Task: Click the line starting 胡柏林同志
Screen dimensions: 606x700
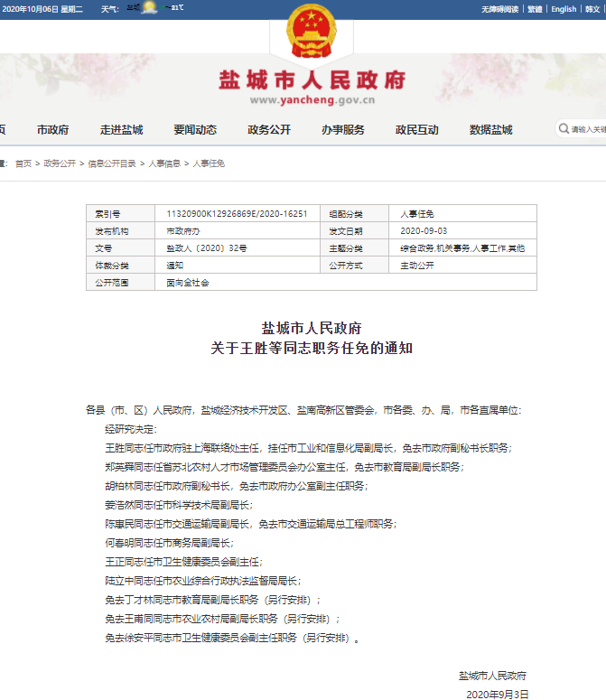Action: click(x=237, y=486)
